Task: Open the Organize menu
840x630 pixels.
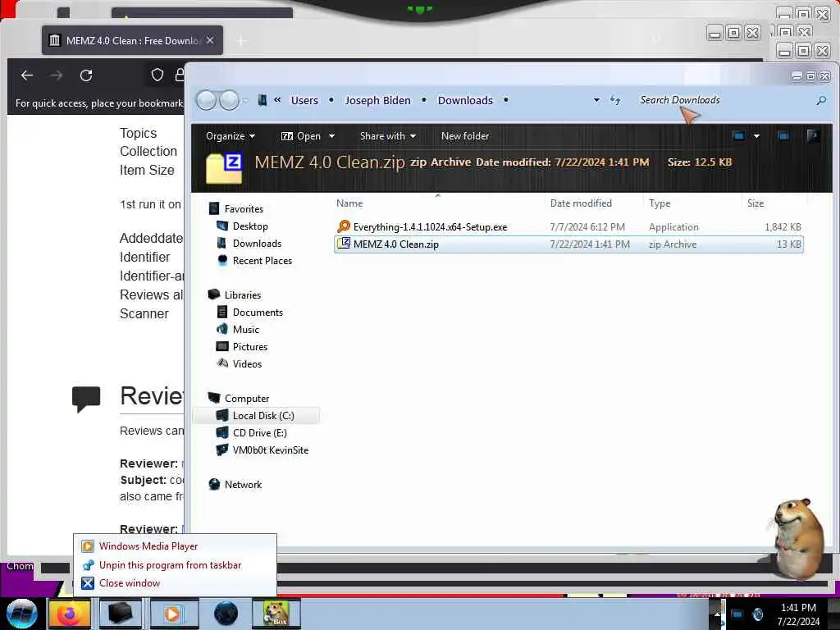Action: coord(231,136)
